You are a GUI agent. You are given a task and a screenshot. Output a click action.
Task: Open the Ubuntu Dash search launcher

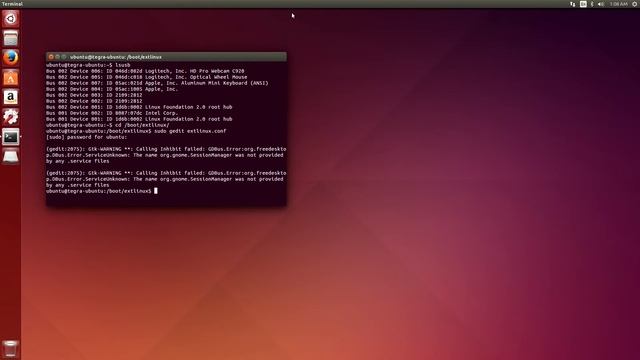point(11,19)
